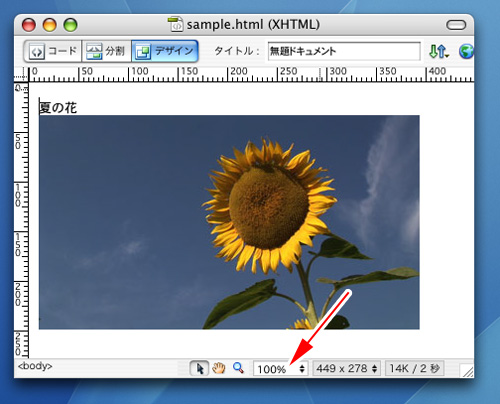Image resolution: width=500 pixels, height=404 pixels.
Task: Select the Hand tool
Action: [219, 368]
